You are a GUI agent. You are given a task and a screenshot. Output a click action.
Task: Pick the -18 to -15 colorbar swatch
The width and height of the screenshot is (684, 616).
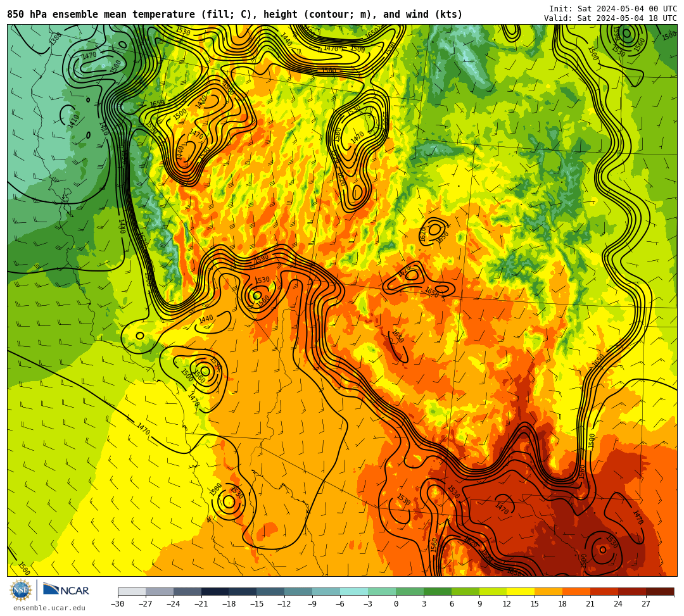pos(243,591)
